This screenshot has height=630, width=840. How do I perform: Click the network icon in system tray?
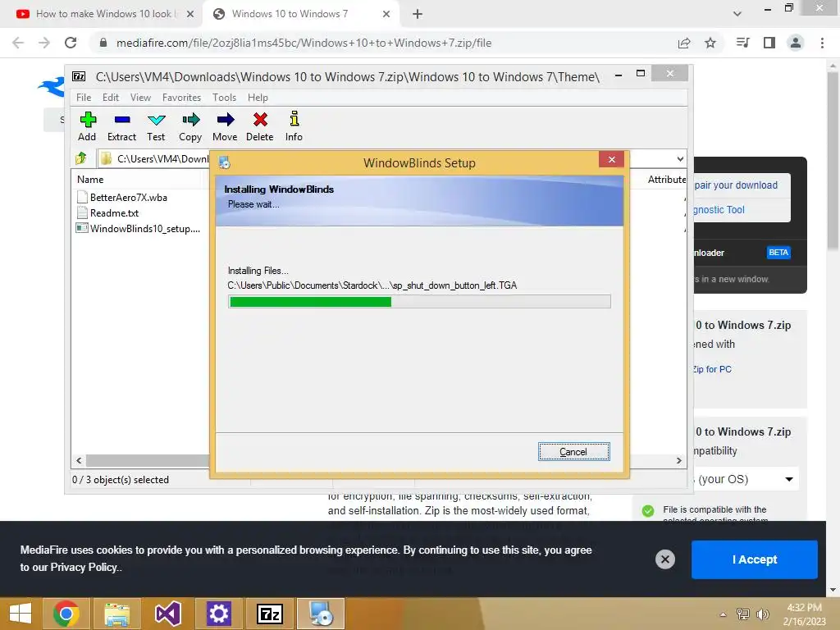coord(742,614)
